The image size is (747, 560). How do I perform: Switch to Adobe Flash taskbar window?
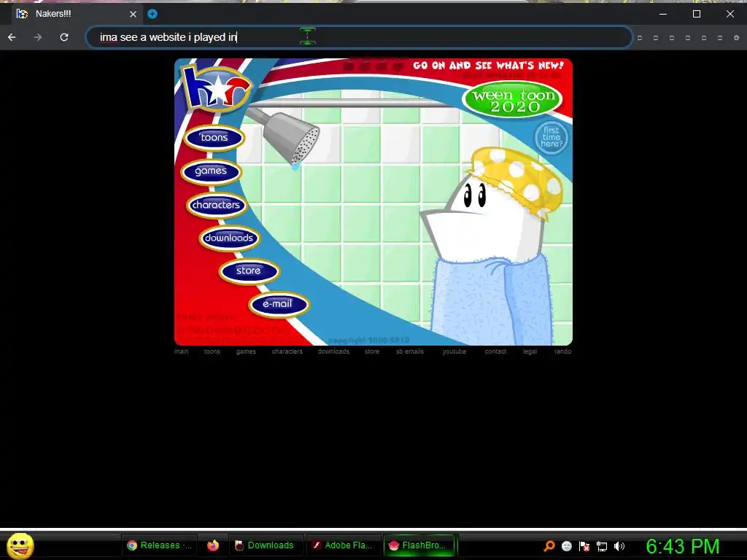pyautogui.click(x=344, y=545)
